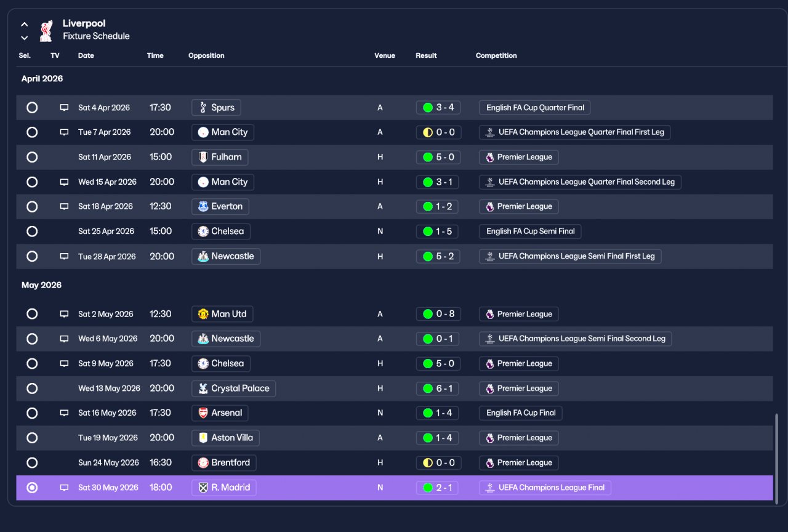Open English FA Cup Final competition
Viewport: 788px width, 532px height.
click(521, 413)
